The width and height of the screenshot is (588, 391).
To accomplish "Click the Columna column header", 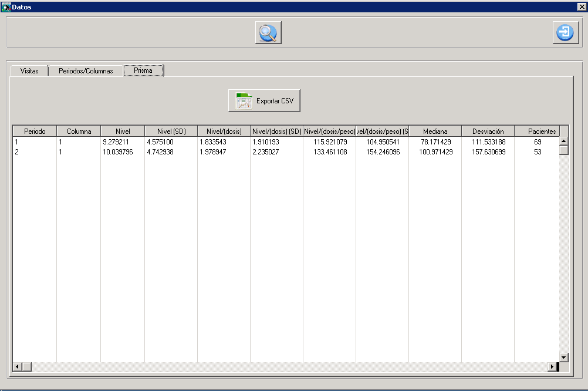I will pyautogui.click(x=79, y=132).
